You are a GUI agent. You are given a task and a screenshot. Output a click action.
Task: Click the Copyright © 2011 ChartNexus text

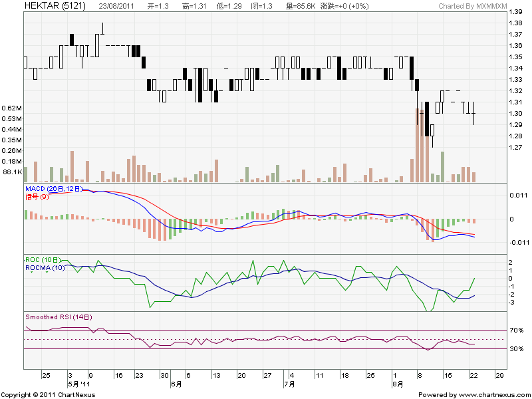click(48, 394)
